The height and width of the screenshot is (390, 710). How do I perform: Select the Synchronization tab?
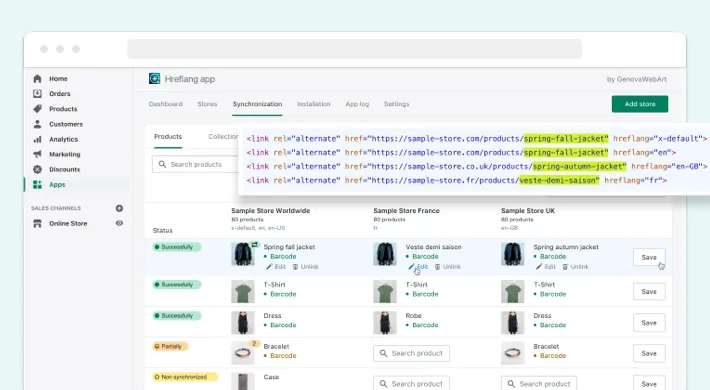tap(257, 104)
